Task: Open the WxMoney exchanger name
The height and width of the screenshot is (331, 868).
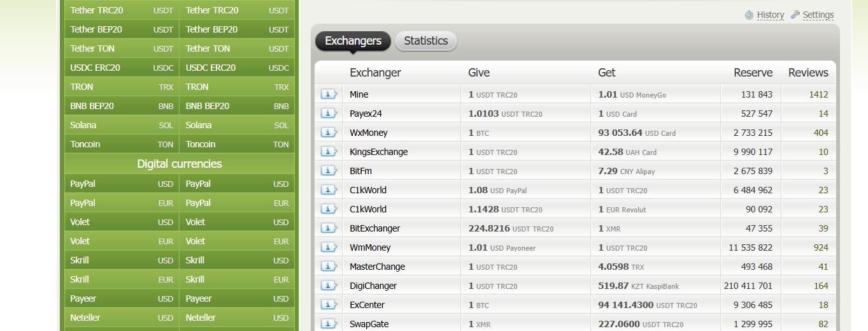Action: coord(369,133)
